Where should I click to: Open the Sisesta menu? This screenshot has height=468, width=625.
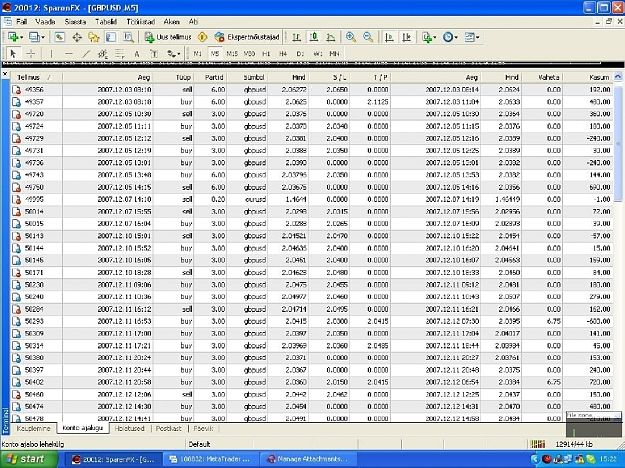pyautogui.click(x=75, y=22)
